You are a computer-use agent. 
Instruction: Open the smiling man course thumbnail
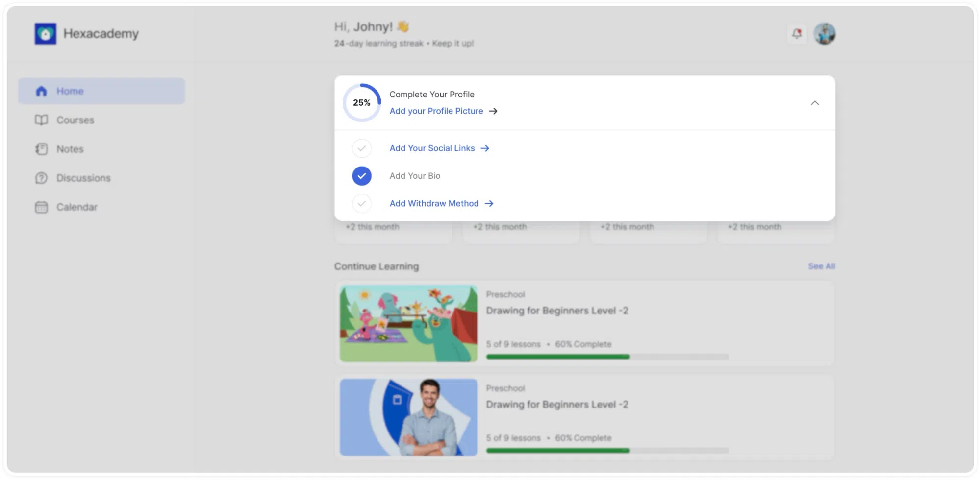[408, 417]
